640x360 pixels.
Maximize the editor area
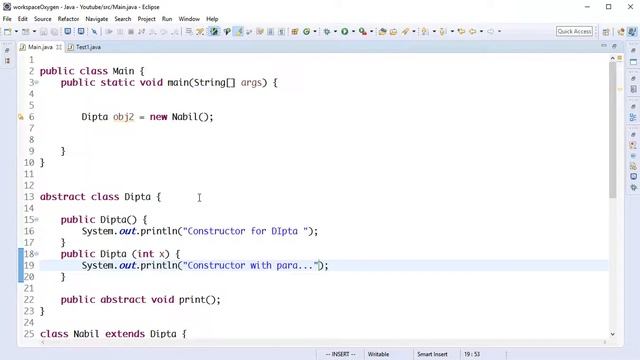pos(614,46)
